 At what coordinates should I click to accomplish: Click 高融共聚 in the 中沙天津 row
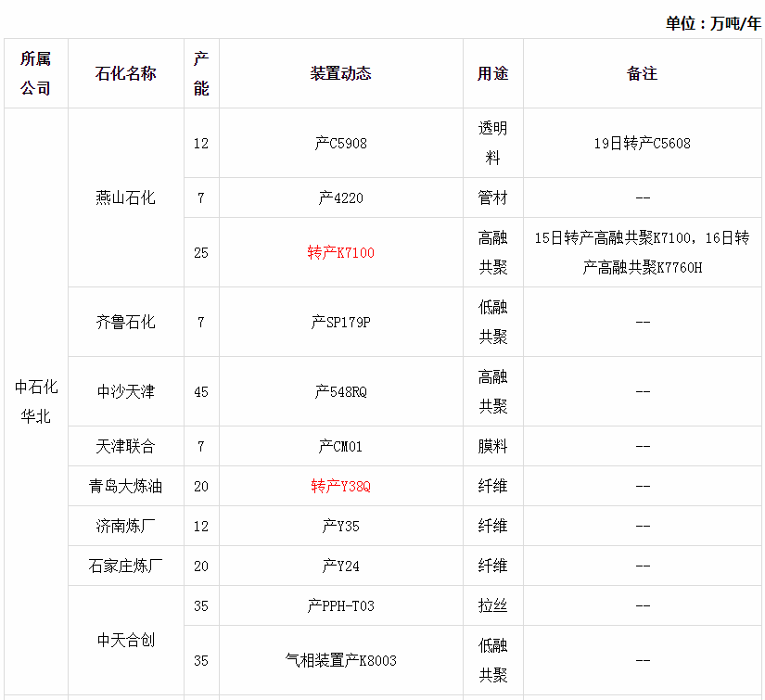(x=492, y=391)
